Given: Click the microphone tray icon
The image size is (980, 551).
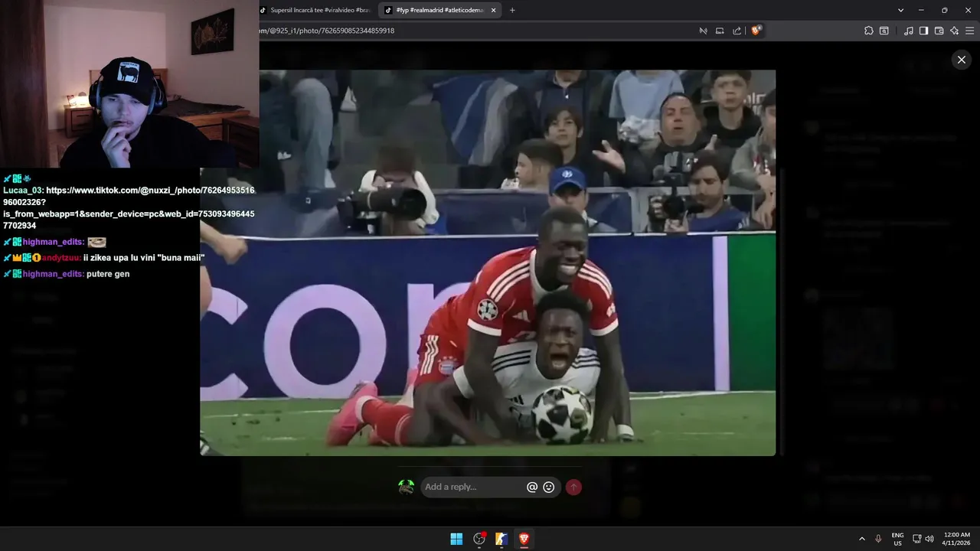Looking at the screenshot, I should tap(878, 539).
